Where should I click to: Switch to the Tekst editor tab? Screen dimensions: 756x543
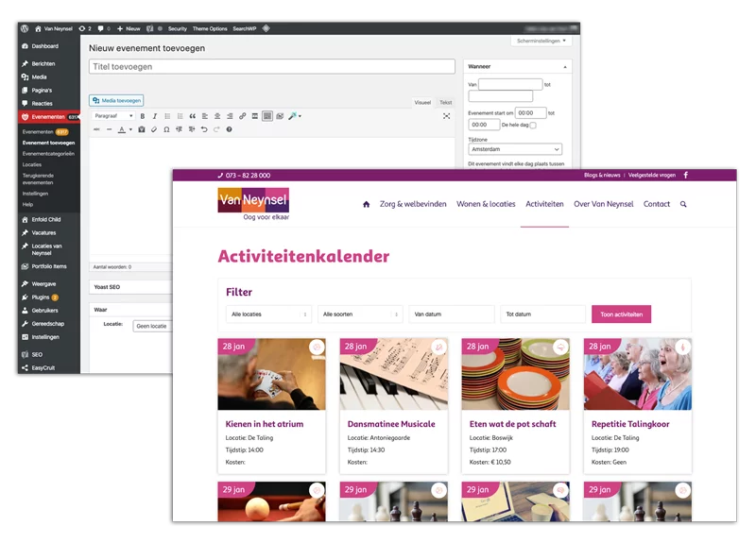[x=445, y=102]
